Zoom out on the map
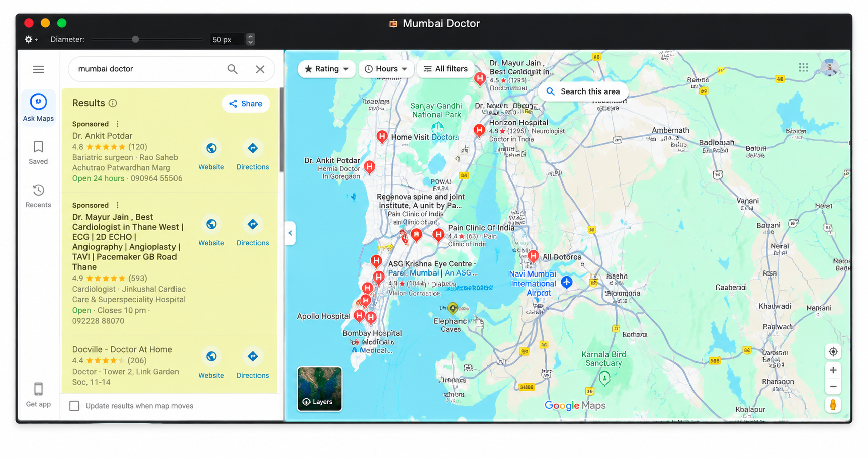Image resolution: width=868 pixels, height=458 pixels. (833, 387)
